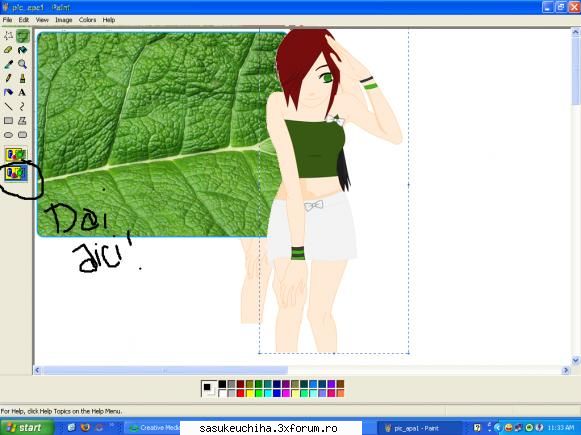Open the Creative Media taskbar button
This screenshot has width=581, height=435.
(x=153, y=428)
